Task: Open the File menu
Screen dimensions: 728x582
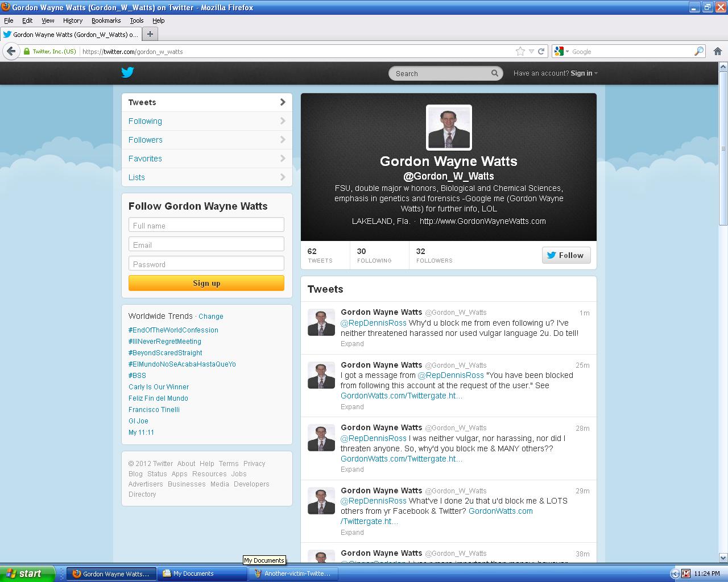Action: tap(9, 20)
